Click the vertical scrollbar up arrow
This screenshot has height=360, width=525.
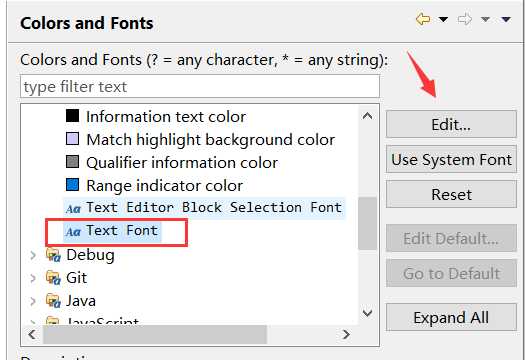click(x=368, y=116)
